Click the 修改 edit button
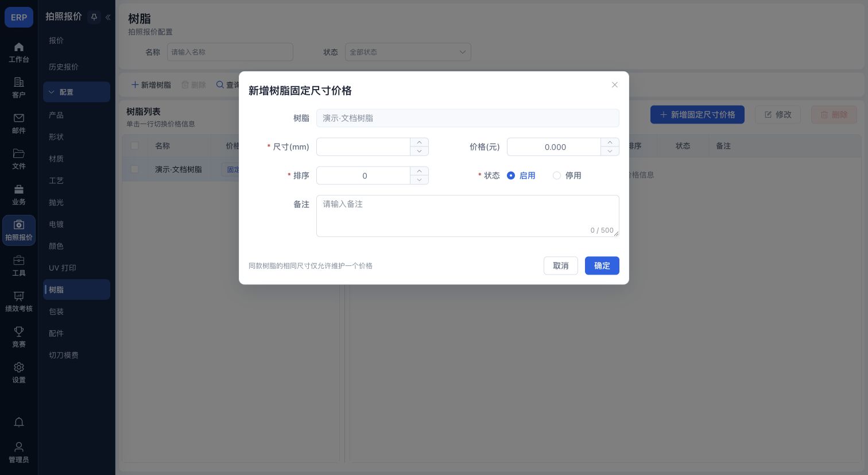 point(778,115)
